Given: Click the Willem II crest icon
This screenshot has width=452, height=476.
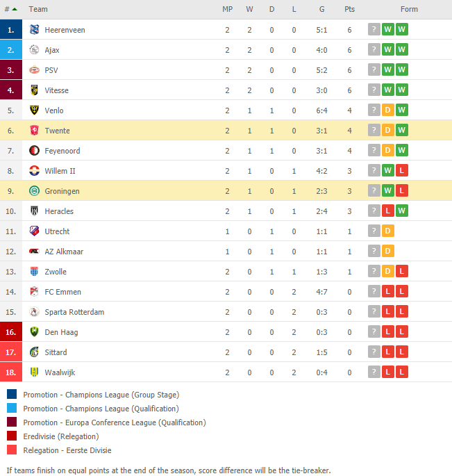Looking at the screenshot, I should pos(34,171).
